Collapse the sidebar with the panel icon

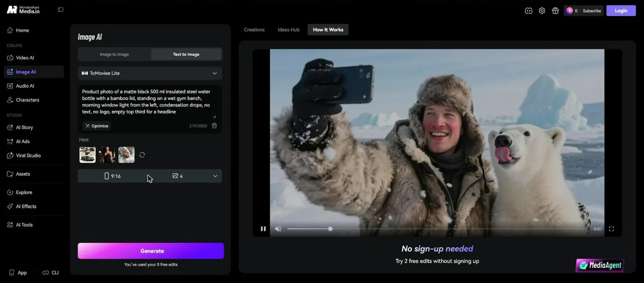click(x=60, y=10)
